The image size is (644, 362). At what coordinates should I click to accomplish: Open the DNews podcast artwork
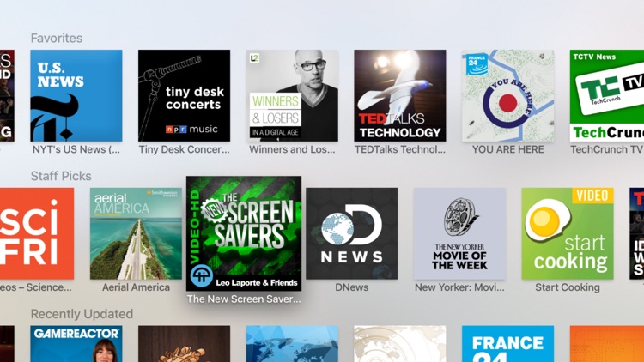point(351,233)
